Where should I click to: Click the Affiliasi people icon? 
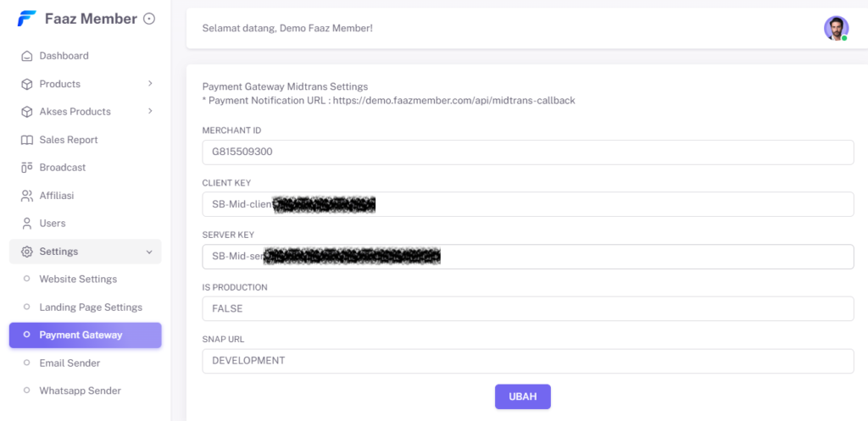[26, 196]
